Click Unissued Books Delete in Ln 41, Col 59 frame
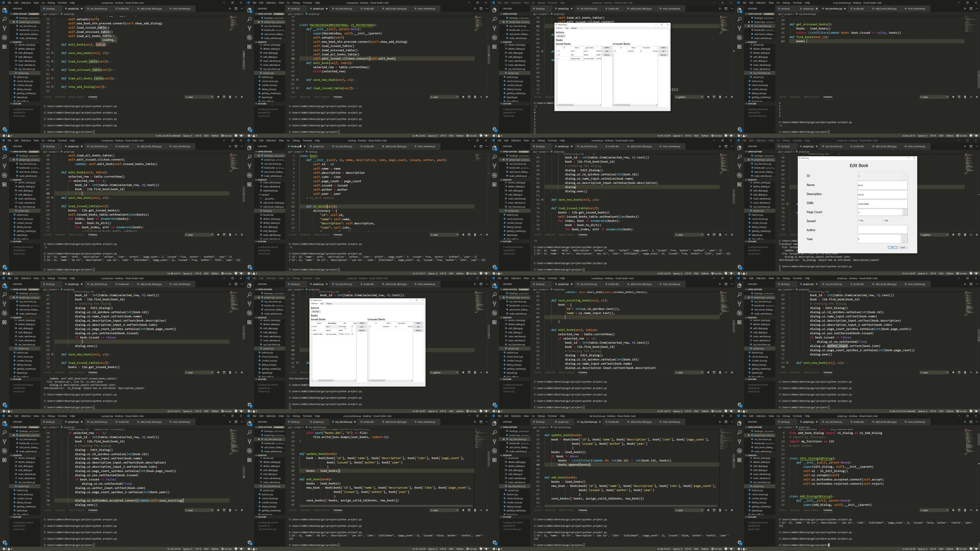Screen dimensions: 980x551 click(x=663, y=47)
